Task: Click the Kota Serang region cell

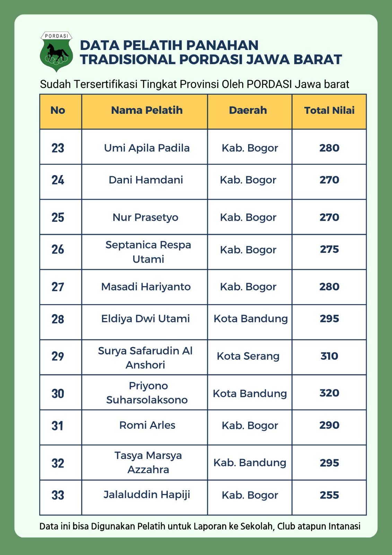Action: (x=250, y=357)
